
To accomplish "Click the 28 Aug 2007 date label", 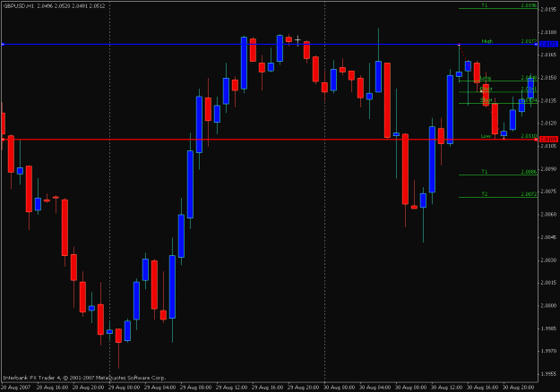I will coord(16,387).
